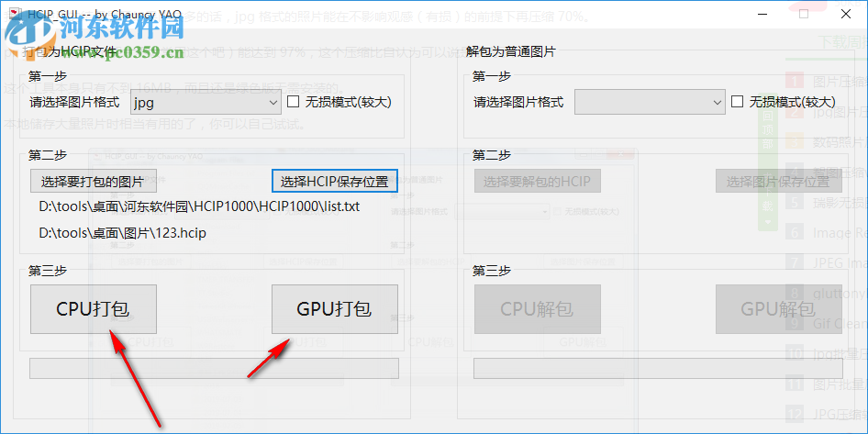Screen dimensions: 868x434
Task: Click the CPU打包 button
Action: coord(94,309)
